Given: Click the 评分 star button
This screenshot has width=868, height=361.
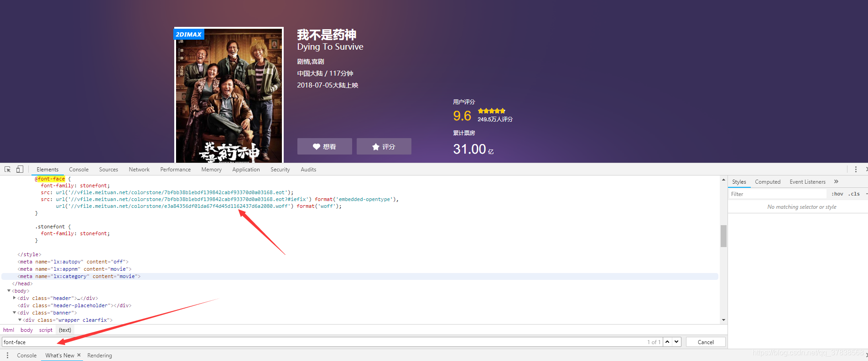Looking at the screenshot, I should (384, 146).
